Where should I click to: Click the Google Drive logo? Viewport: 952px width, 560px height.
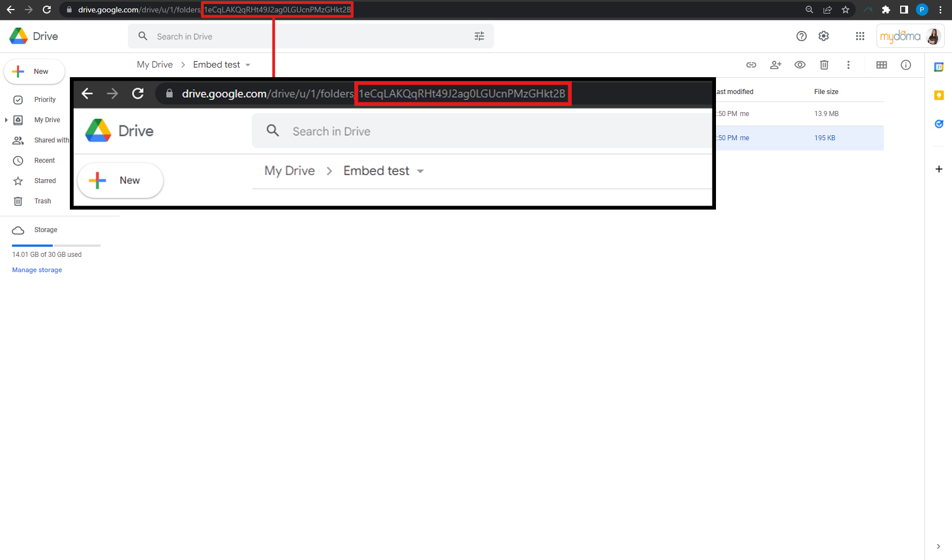coord(34,36)
